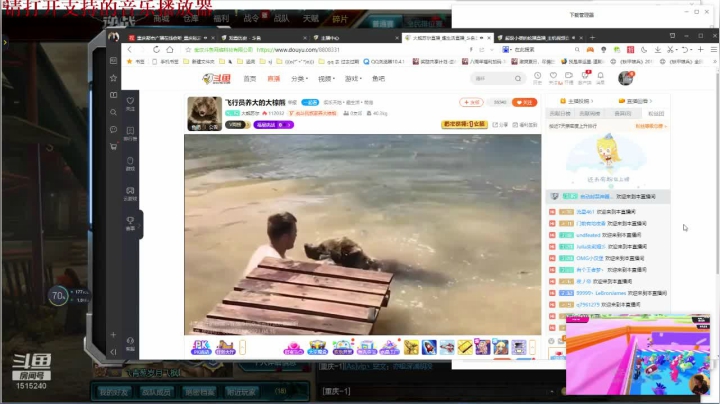Click the 分享 share button
This screenshot has width=720, height=404.
coord(500,125)
